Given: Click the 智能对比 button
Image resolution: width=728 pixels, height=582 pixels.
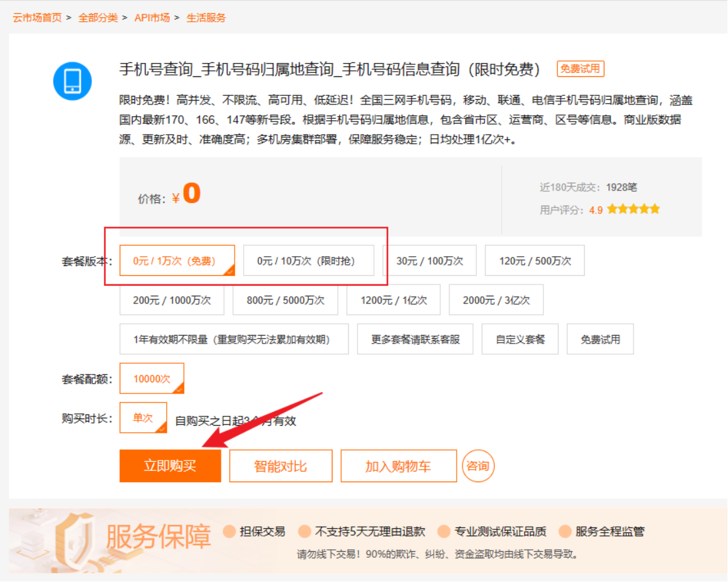Looking at the screenshot, I should pos(281,466).
